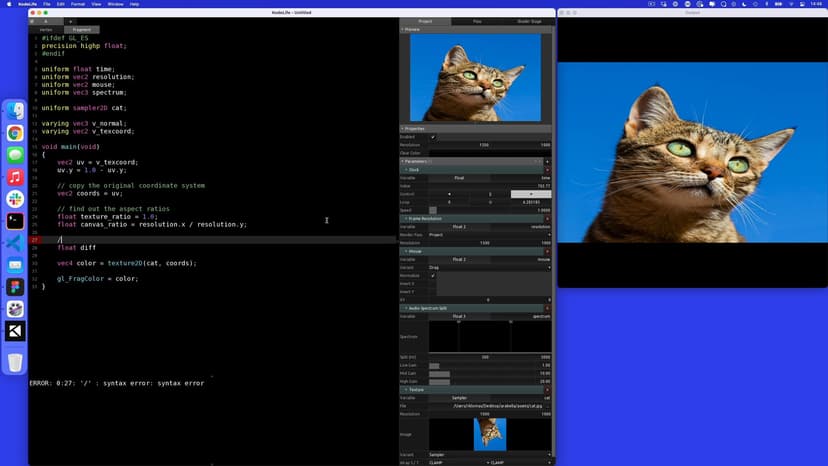The width and height of the screenshot is (828, 466).
Task: Click the add parameter plus icon
Action: pyautogui.click(x=547, y=161)
